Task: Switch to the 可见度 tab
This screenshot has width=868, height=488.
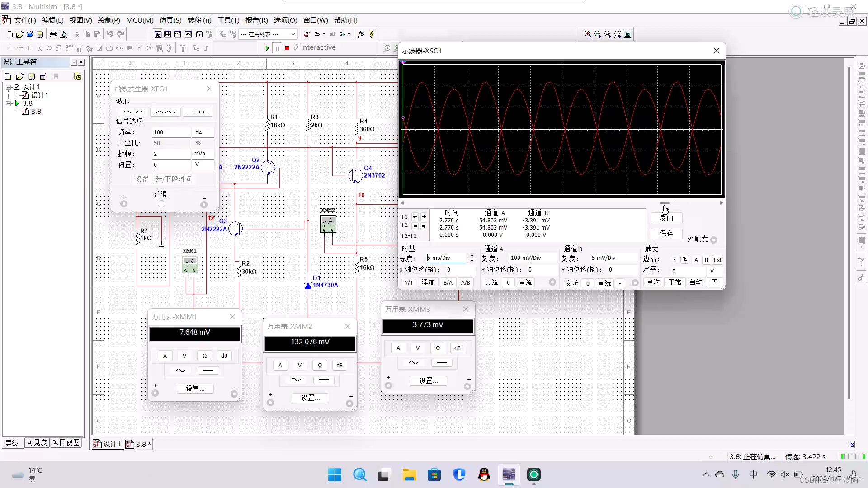Action: tap(37, 443)
